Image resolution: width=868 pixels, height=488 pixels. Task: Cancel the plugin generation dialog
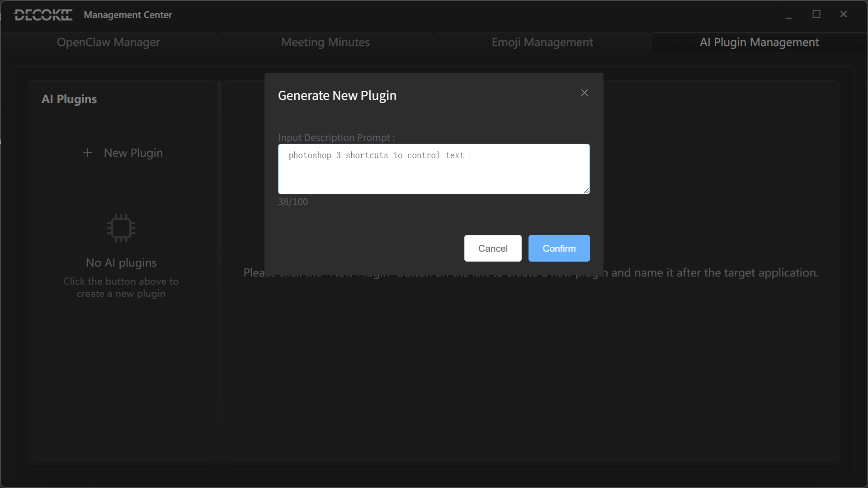coord(493,248)
